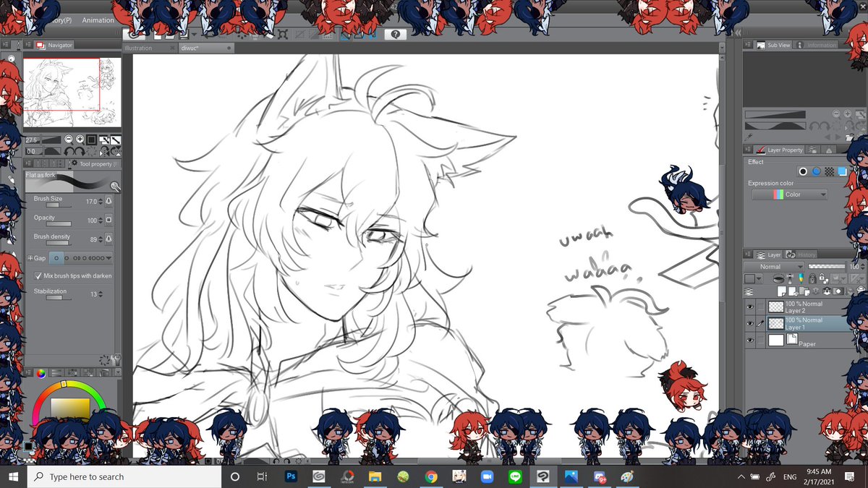The width and height of the screenshot is (868, 488).
Task: Open the Animation menu
Action: pyautogui.click(x=98, y=20)
